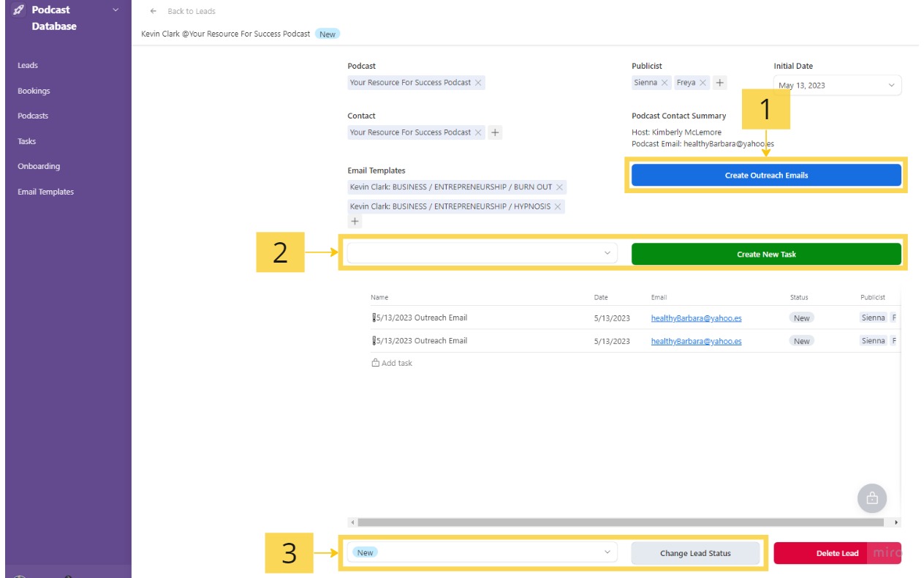This screenshot has width=924, height=578.
Task: Open healthyBarbara@yahoo.es link in first row
Action: 696,318
